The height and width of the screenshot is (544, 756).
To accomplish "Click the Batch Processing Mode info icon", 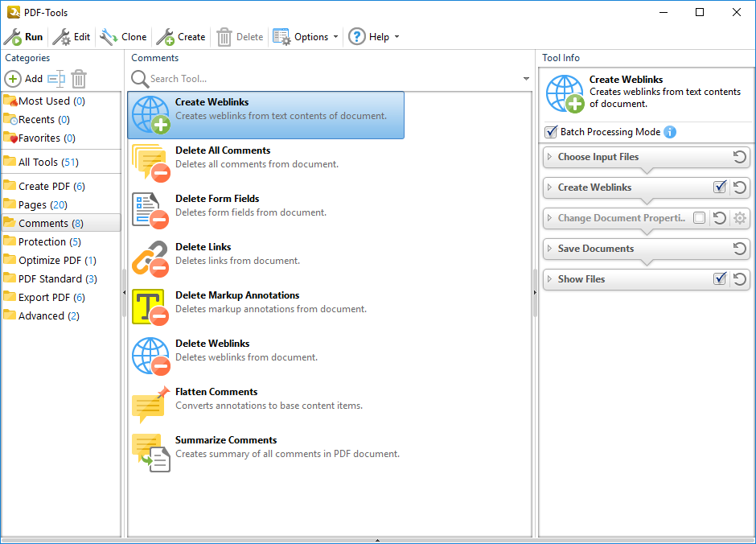I will [670, 132].
